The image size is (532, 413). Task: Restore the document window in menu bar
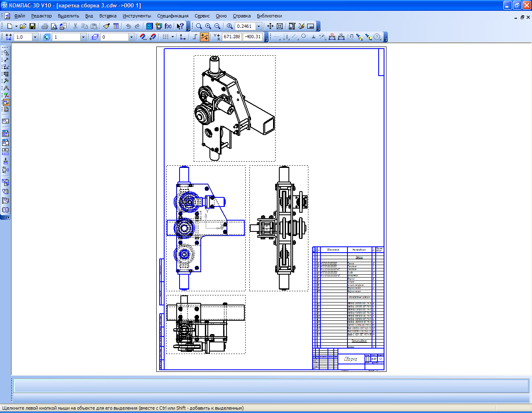pyautogui.click(x=522, y=17)
